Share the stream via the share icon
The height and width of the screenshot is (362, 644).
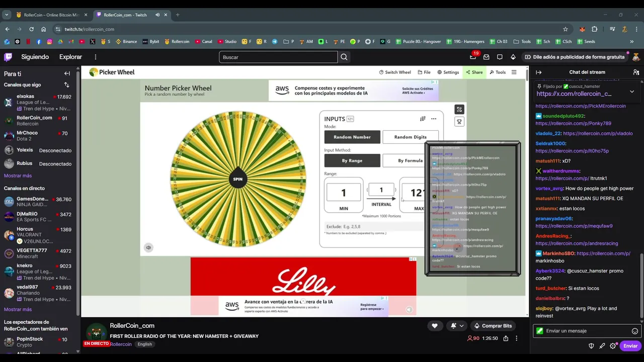[506, 338]
